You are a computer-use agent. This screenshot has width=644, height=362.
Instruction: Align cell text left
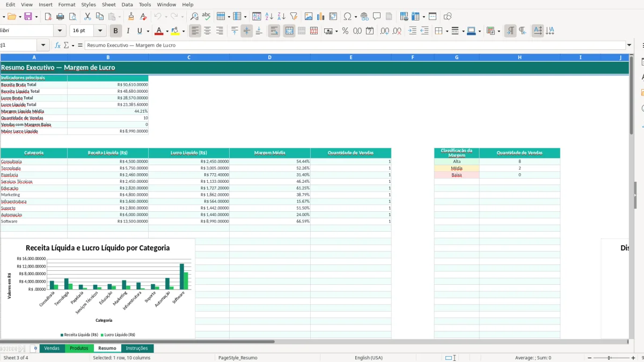[x=195, y=31]
